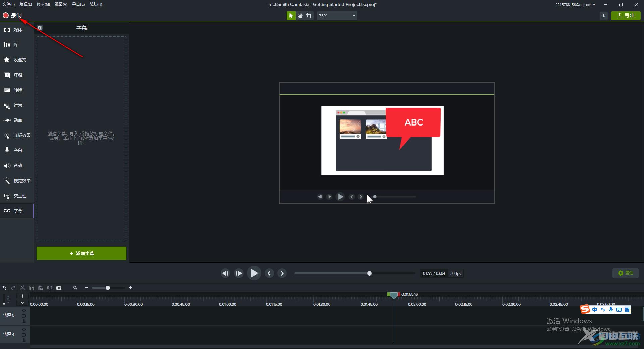Start recording with the 录制 button
This screenshot has width=644, height=349.
pyautogui.click(x=12, y=15)
